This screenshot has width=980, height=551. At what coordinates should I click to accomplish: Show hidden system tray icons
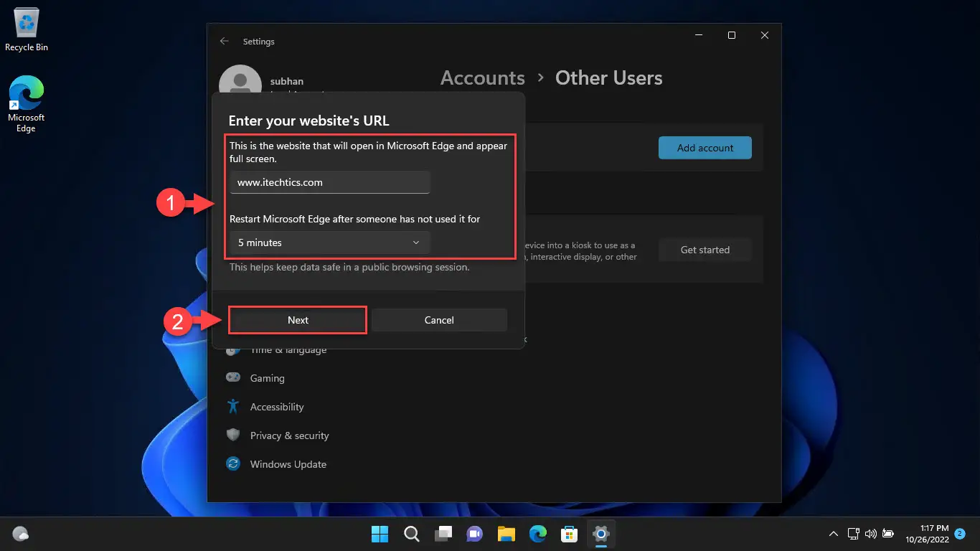834,534
